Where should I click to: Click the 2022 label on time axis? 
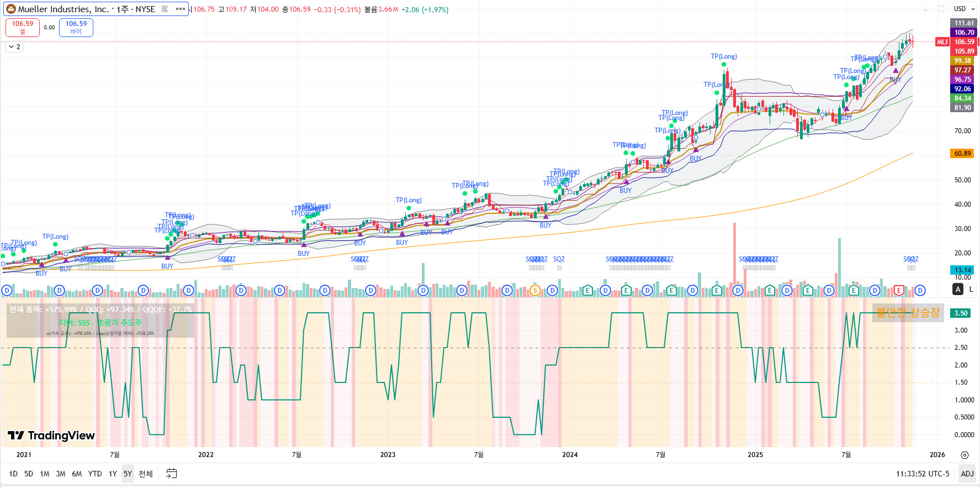(x=206, y=455)
